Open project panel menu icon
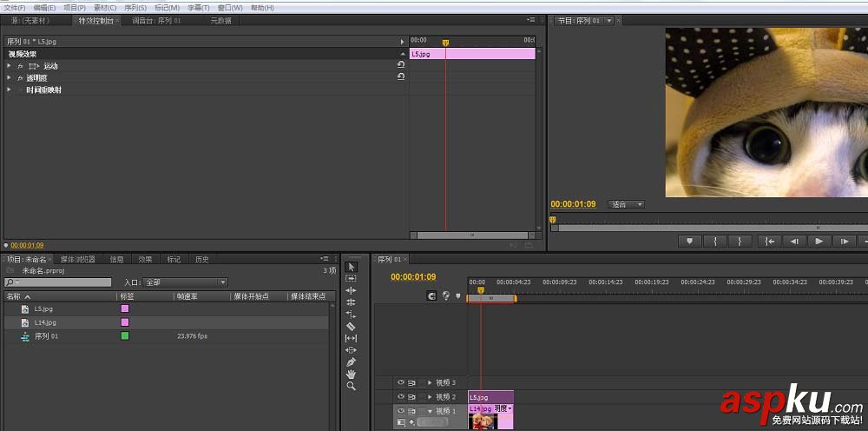Image resolution: width=868 pixels, height=431 pixels. (x=325, y=259)
